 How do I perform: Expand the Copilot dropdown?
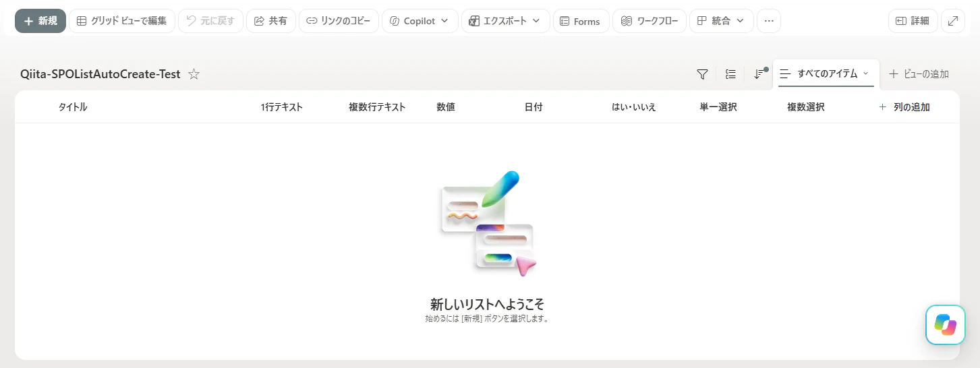[x=420, y=21]
